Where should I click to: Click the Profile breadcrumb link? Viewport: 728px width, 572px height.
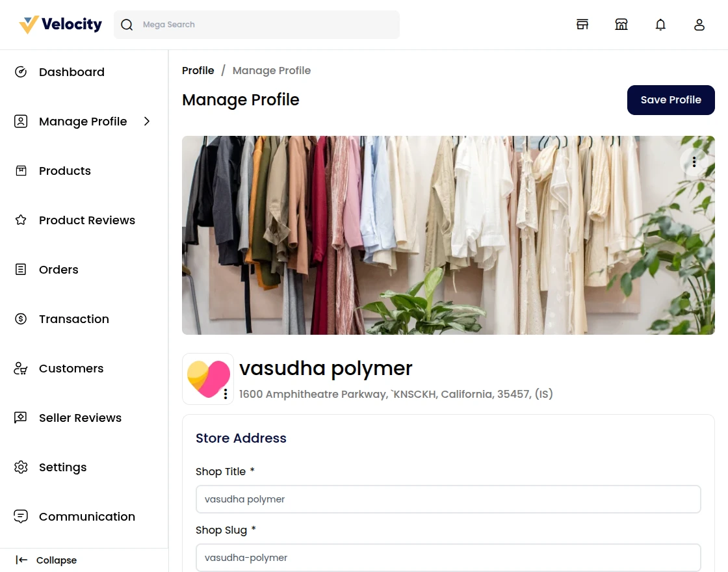click(x=198, y=70)
